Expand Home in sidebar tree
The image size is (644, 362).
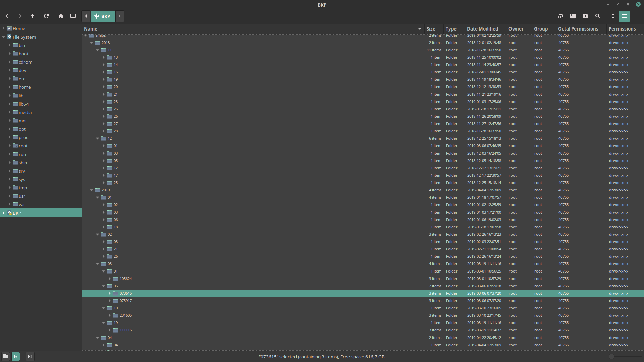pos(4,28)
